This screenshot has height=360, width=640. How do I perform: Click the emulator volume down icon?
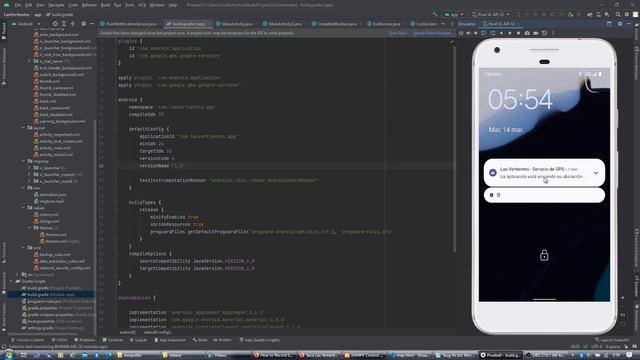[476, 33]
